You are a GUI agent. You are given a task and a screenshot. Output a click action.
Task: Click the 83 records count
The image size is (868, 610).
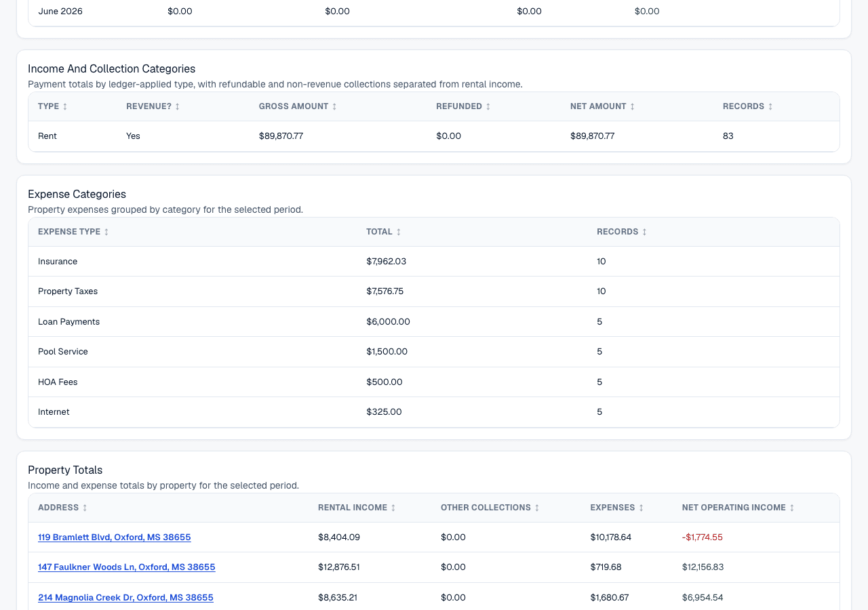click(728, 136)
